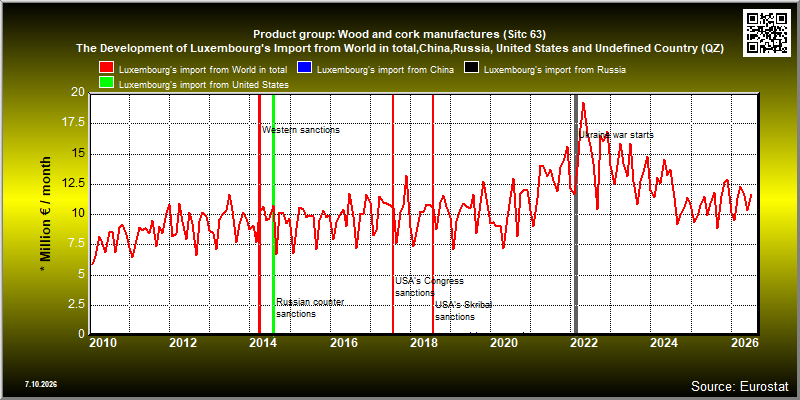Screen dimensions: 800x400
Task: Click the x-axis label 2014
Action: [263, 342]
